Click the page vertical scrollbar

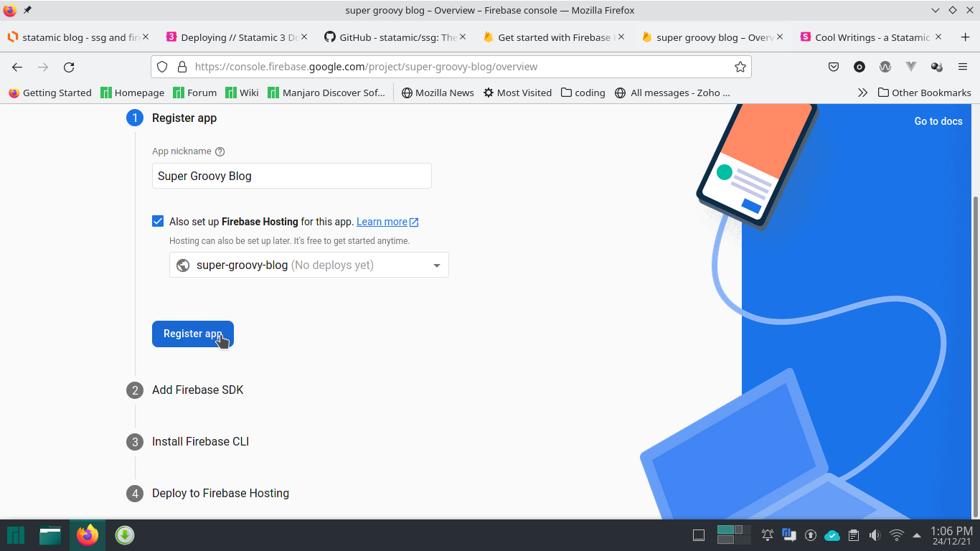(x=975, y=356)
